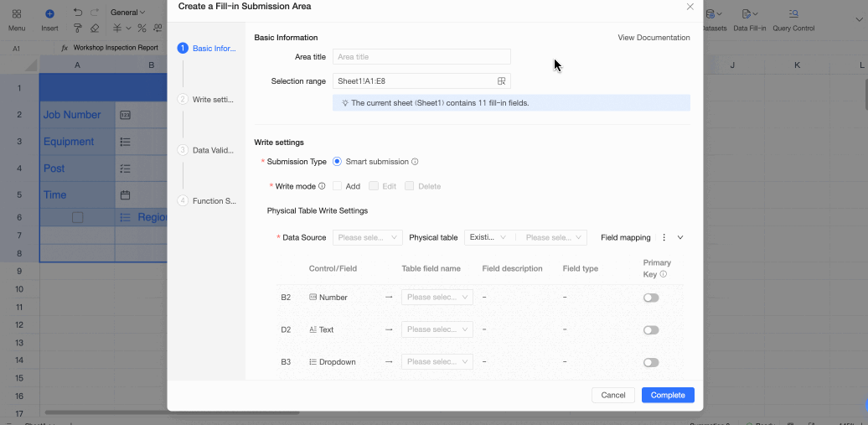Image resolution: width=868 pixels, height=425 pixels.
Task: Open the Data Source dropdown
Action: (x=368, y=237)
